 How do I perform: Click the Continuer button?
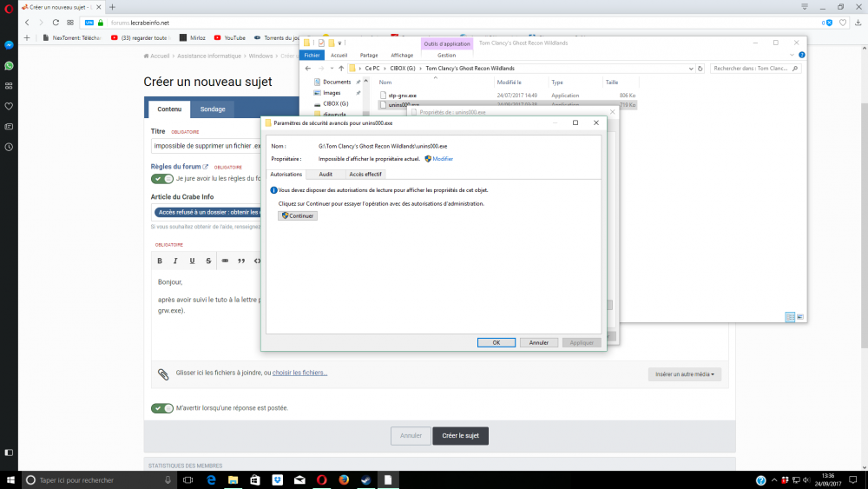click(298, 215)
